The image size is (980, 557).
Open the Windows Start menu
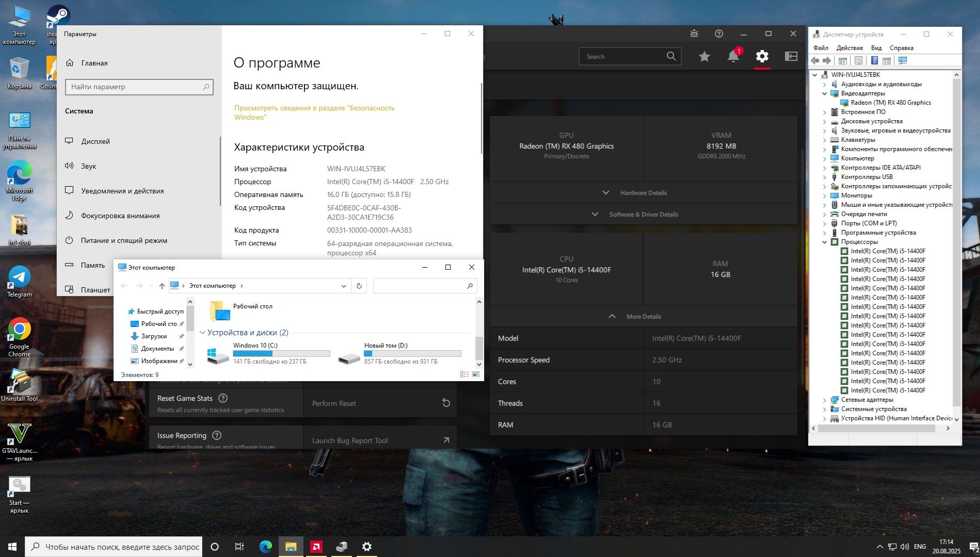click(x=12, y=547)
